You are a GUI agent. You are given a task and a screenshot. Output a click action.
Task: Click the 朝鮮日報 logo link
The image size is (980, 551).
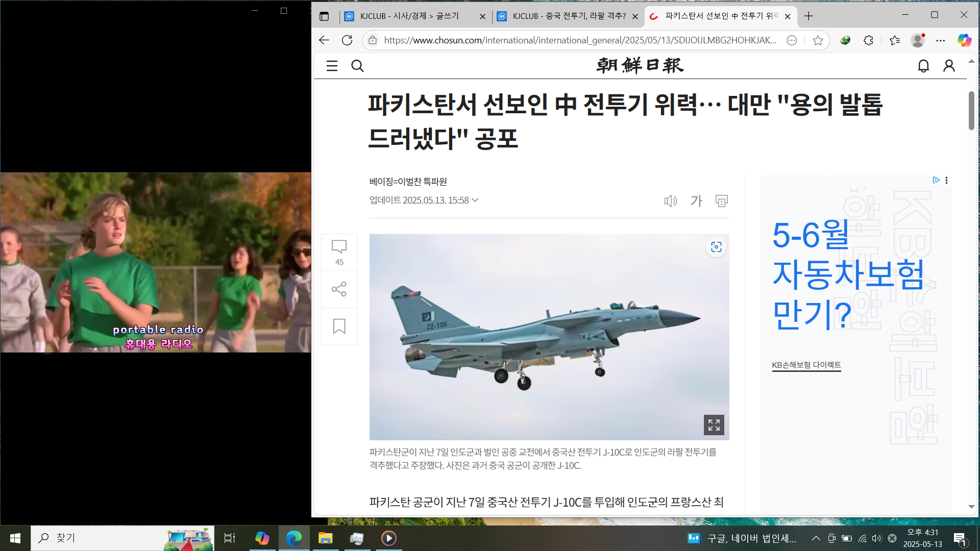640,66
